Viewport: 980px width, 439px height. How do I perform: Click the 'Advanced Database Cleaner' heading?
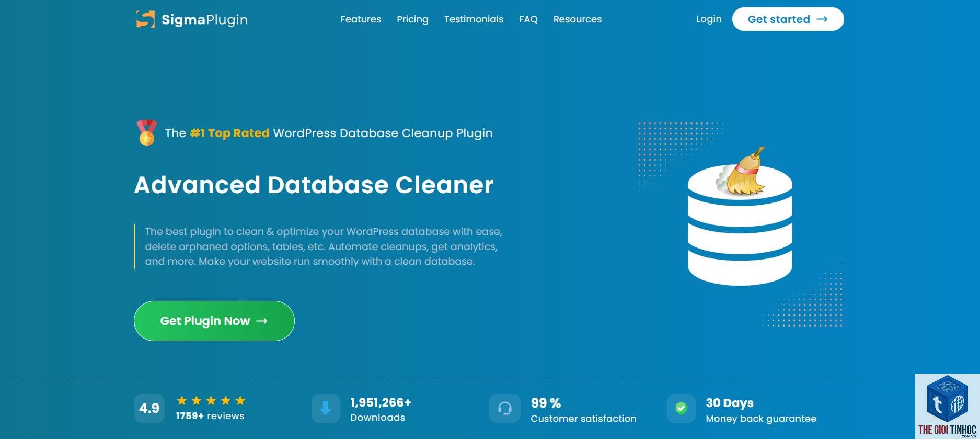pos(314,185)
